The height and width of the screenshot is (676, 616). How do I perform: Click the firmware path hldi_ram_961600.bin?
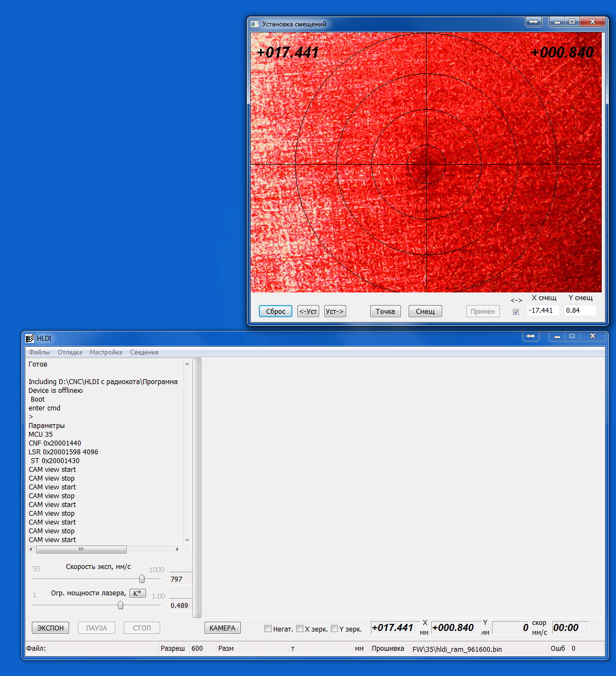pos(457,649)
